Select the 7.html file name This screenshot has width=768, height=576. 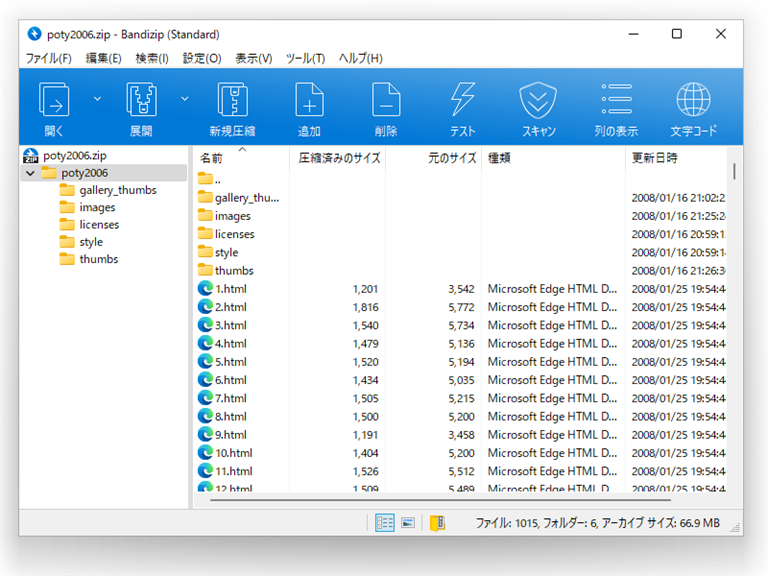tap(231, 398)
